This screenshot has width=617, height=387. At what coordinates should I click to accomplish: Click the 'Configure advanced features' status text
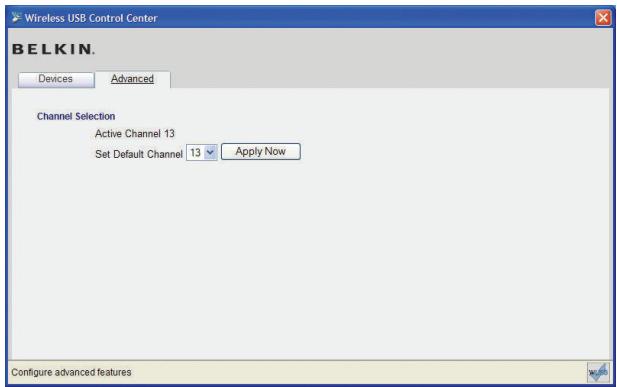point(71,372)
